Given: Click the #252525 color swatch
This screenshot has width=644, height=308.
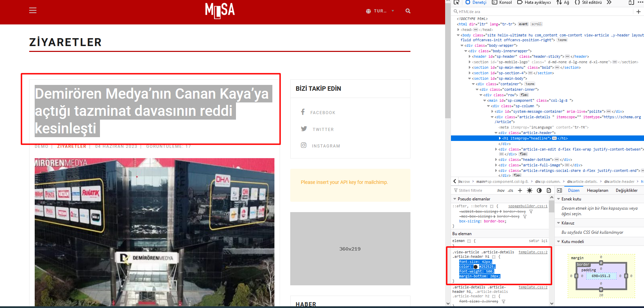Looking at the screenshot, I should tap(475, 267).
